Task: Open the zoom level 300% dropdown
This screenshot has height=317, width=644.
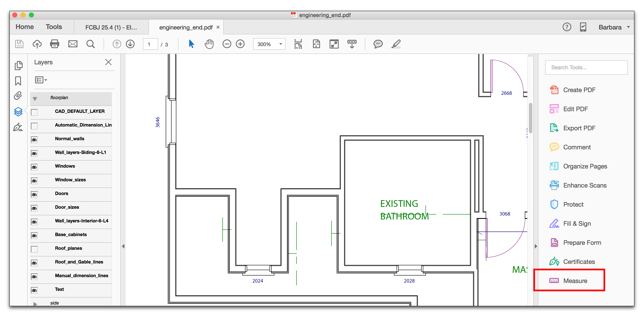Action: 281,44
